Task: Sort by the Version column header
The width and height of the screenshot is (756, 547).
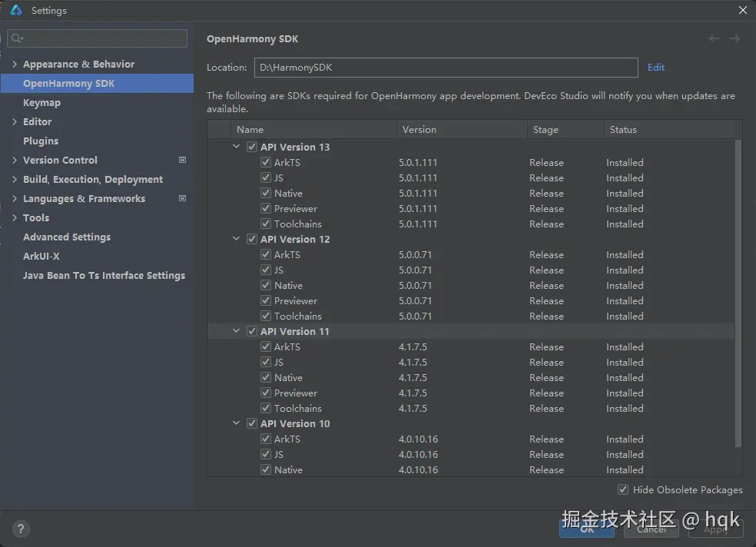Action: click(462, 130)
